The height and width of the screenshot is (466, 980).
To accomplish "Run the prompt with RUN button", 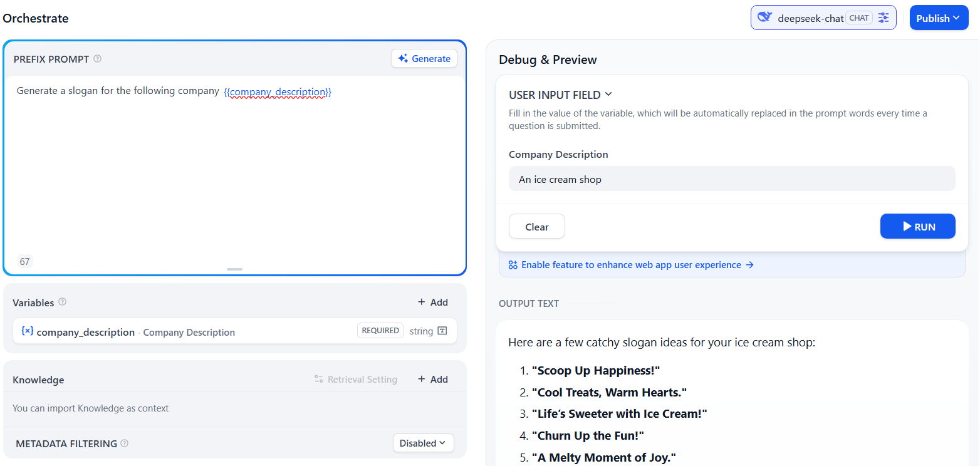I will pyautogui.click(x=917, y=226).
